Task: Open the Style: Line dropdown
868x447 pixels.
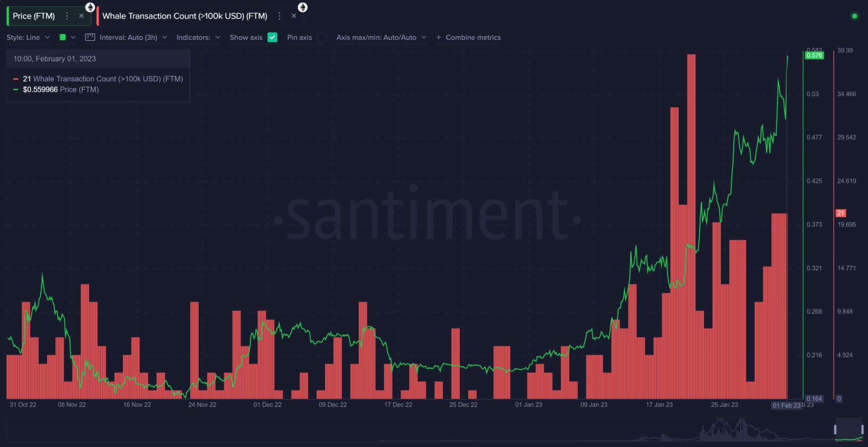Action: pos(28,38)
